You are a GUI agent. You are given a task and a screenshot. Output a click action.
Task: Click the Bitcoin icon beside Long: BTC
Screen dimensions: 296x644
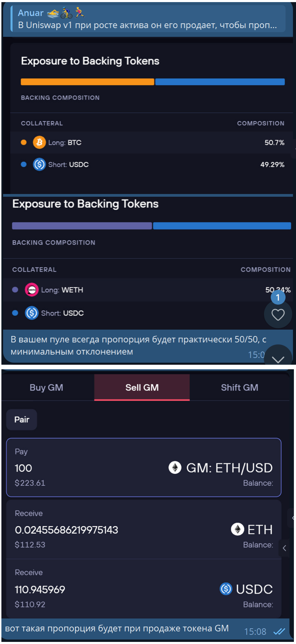point(39,142)
